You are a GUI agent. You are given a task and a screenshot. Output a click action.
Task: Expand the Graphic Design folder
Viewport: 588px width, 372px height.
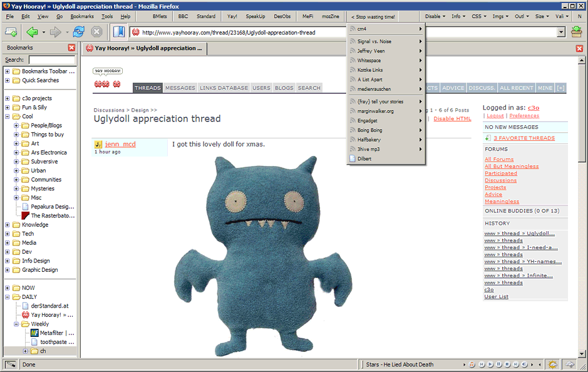pos(7,270)
